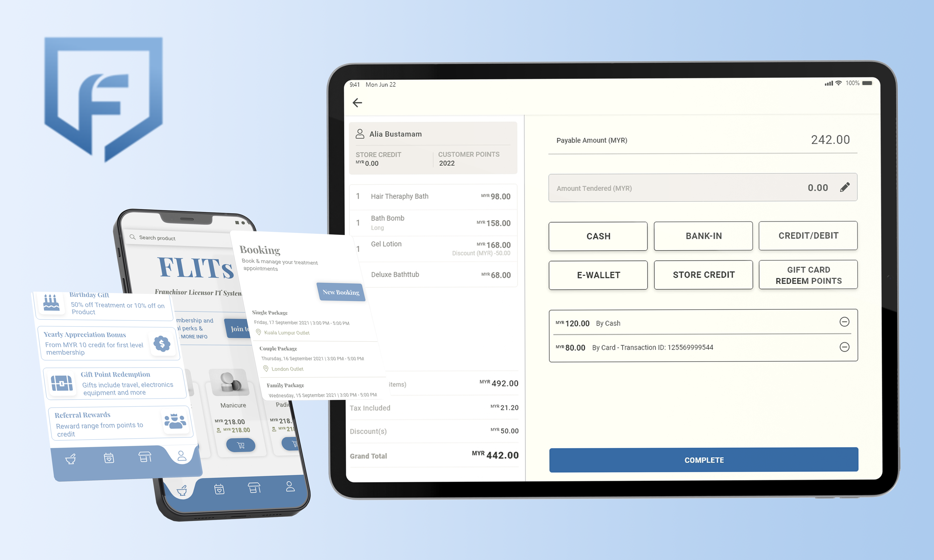This screenshot has width=934, height=560.
Task: Click the Birthday Gift loyalty icon
Action: 51,303
